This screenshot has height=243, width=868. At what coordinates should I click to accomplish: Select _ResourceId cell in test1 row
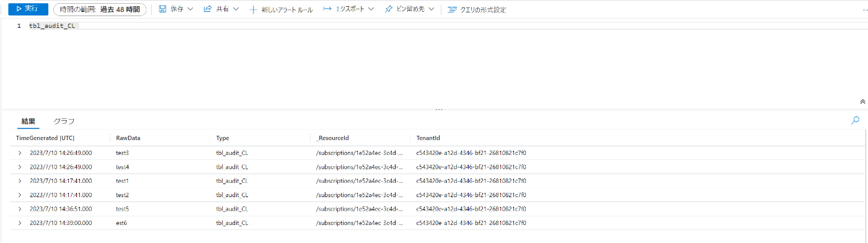[360, 181]
